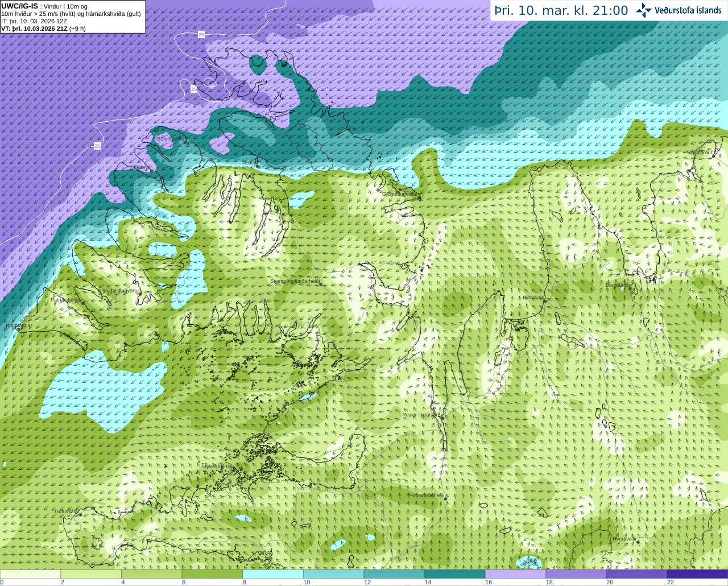This screenshot has height=586, width=728.
Task: Select the 16–18 m/s lavender swatch
Action: [515, 573]
